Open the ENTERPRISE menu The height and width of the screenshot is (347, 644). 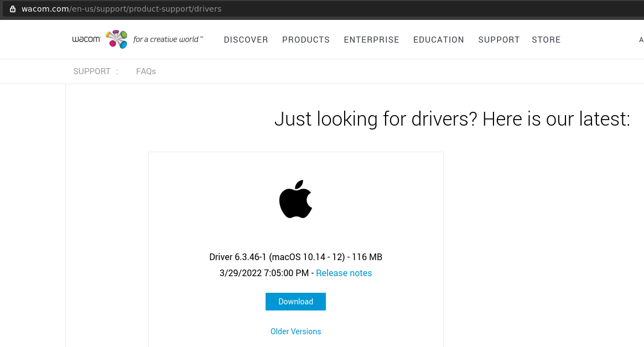(x=372, y=40)
